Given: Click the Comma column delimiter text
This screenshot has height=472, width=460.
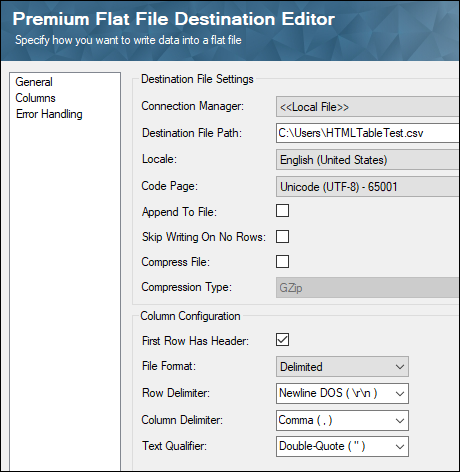Looking at the screenshot, I should coord(305,420).
